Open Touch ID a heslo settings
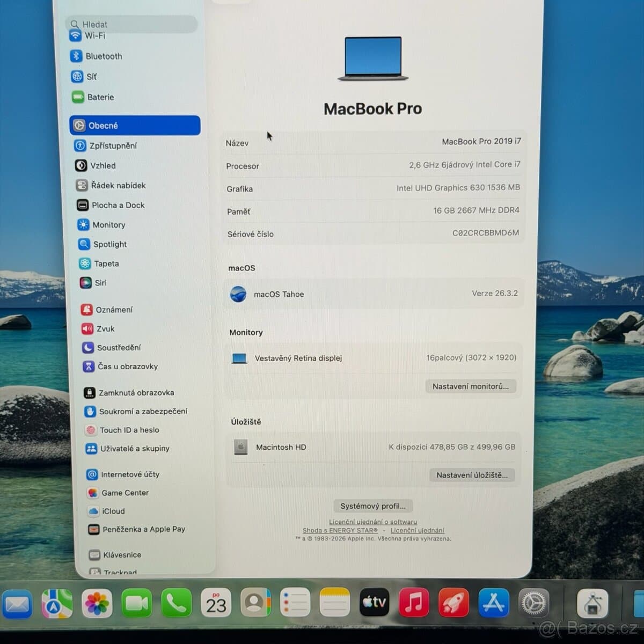This screenshot has height=644, width=644. [x=122, y=430]
